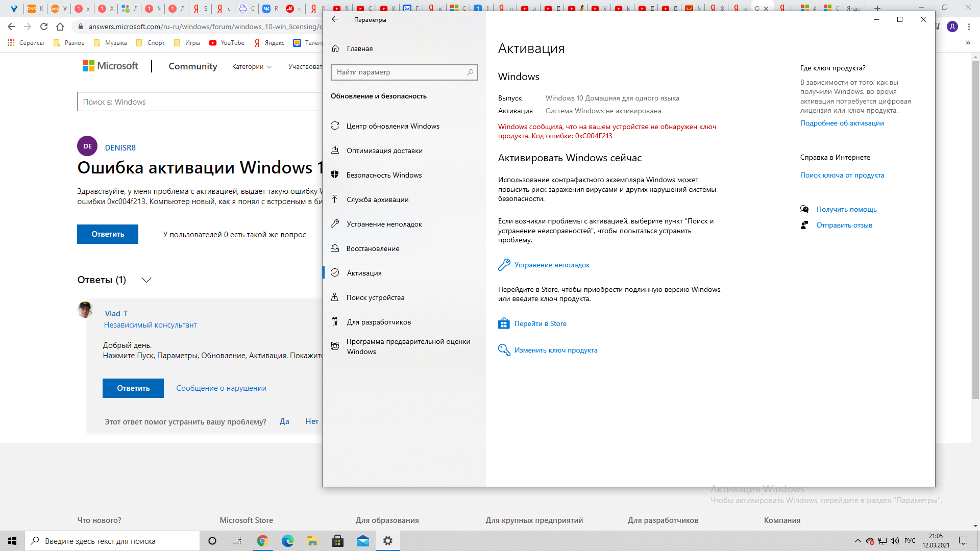
Task: Show hidden system tray icons
Action: coord(857,541)
